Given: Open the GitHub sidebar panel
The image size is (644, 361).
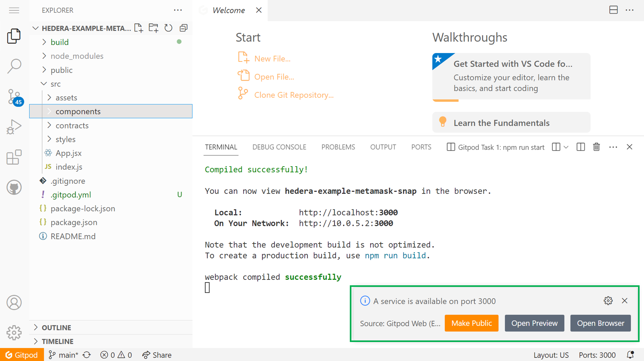Looking at the screenshot, I should pos(14,187).
